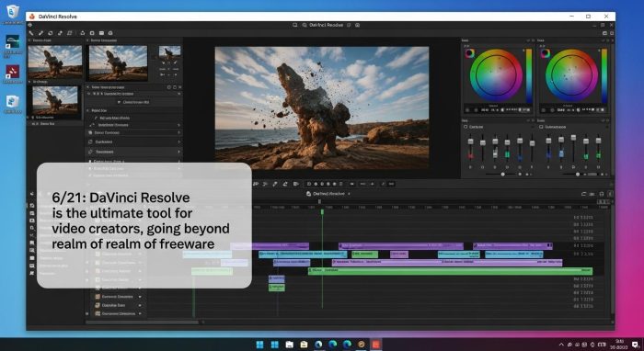This screenshot has width=644, height=351.
Task: Click the monitor icon left of the header title
Action: (x=295, y=25)
